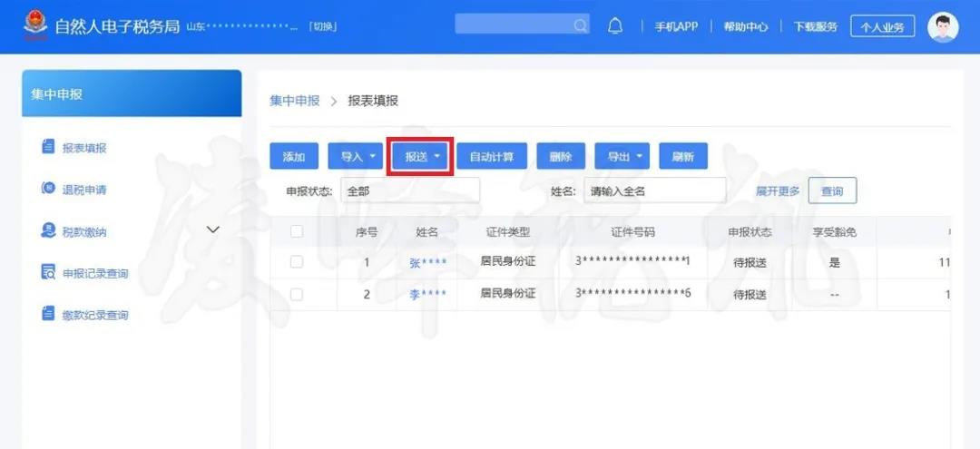Click 待报送 status in row 1
Screen dimensions: 980x449
pyautogui.click(x=750, y=264)
